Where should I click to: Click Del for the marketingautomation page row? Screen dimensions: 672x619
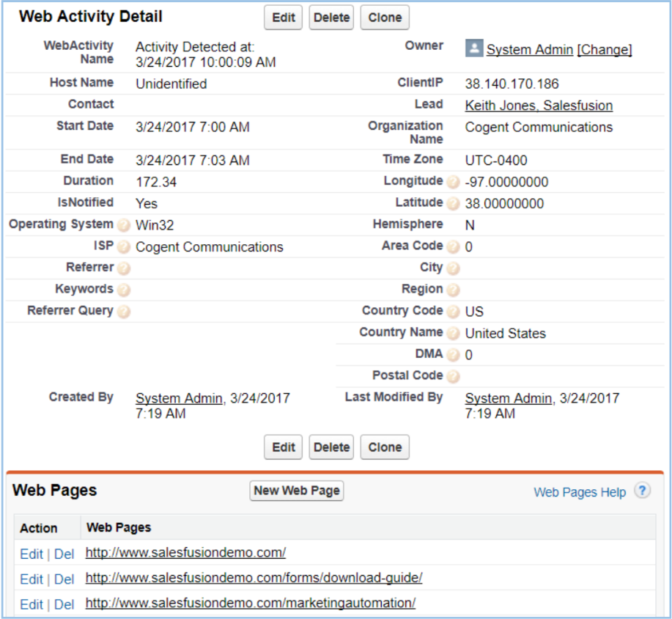[64, 604]
